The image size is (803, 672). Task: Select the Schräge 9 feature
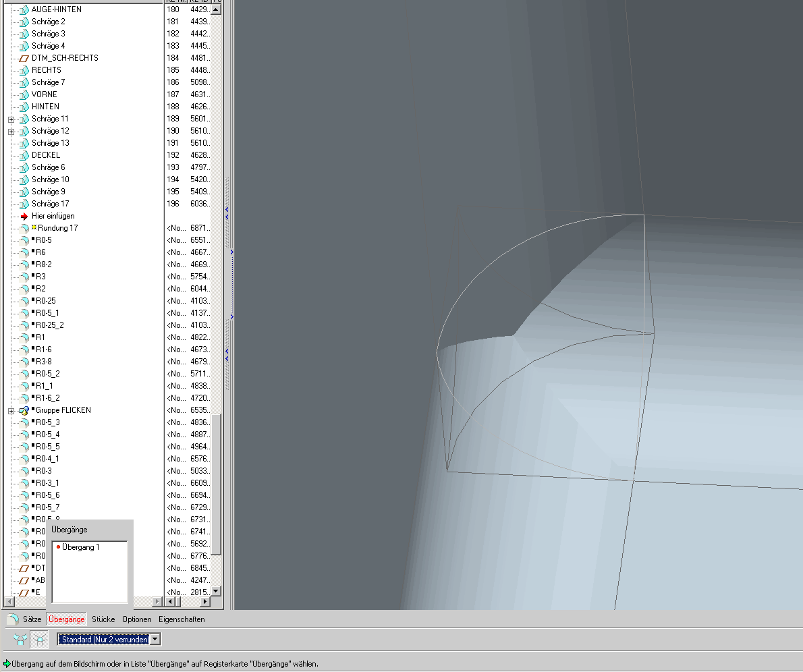coord(49,192)
